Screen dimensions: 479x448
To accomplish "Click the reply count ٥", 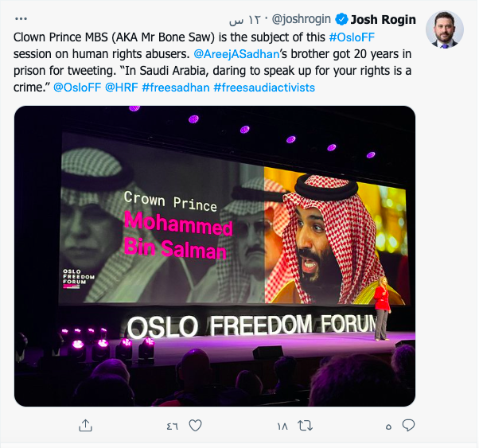I will click(389, 427).
